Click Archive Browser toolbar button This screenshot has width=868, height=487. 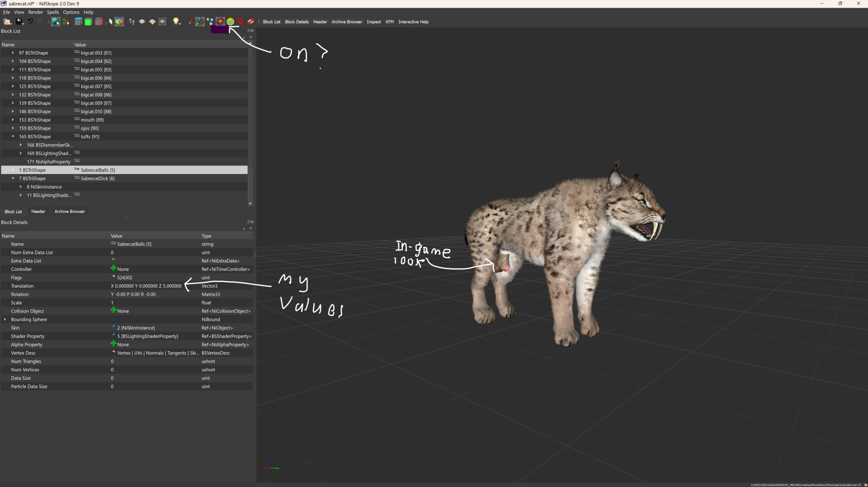tap(347, 22)
